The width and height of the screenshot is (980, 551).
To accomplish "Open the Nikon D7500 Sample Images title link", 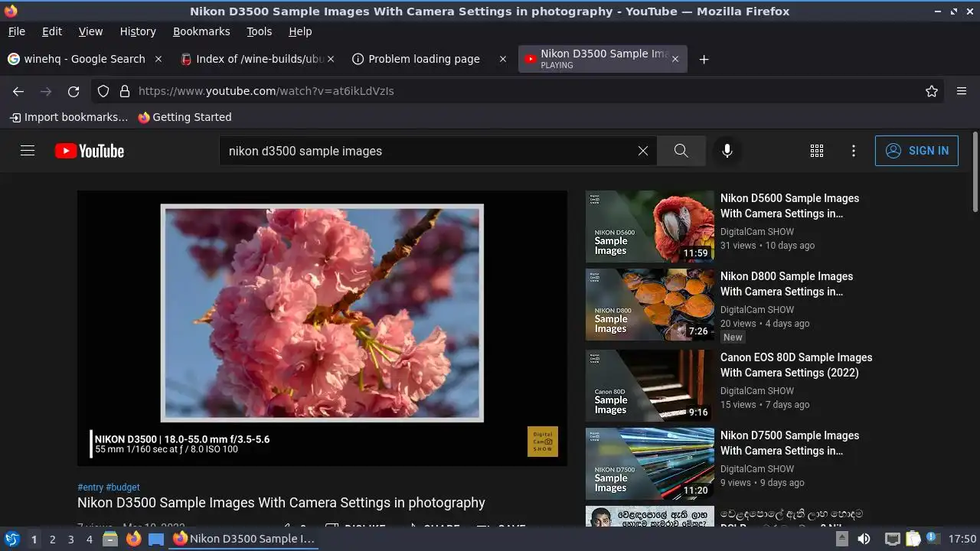I will (x=789, y=443).
